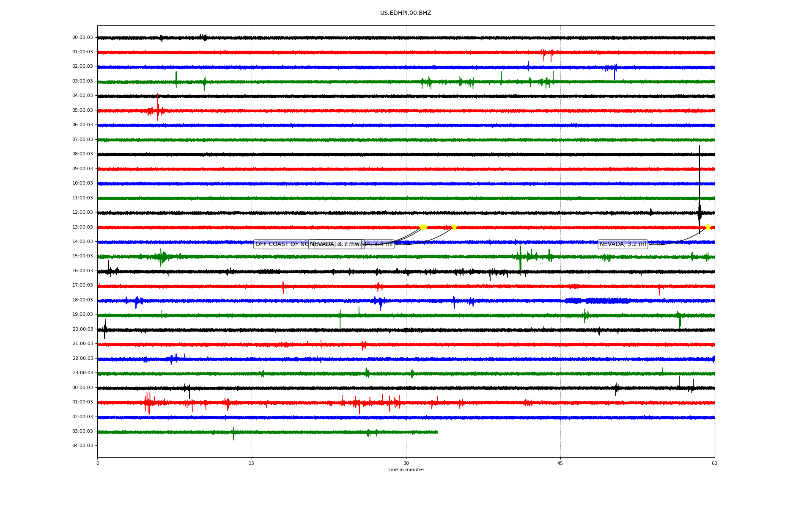Image resolution: width=812 pixels, height=508 pixels.
Task: Click the 08:00:03 trace time label
Action: pyautogui.click(x=82, y=154)
